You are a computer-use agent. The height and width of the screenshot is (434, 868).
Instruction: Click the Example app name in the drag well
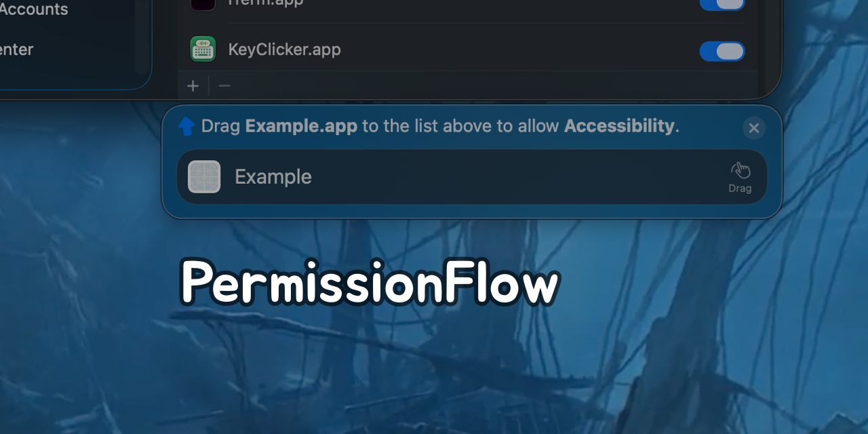[273, 176]
